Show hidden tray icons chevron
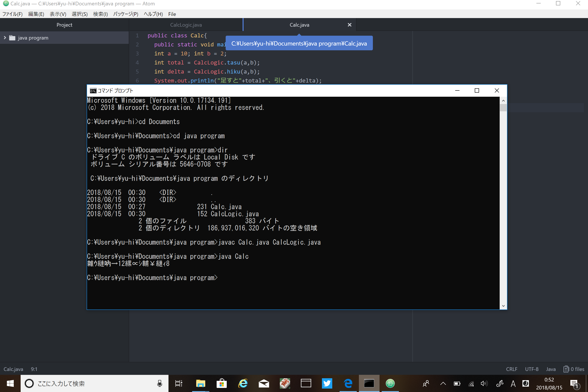588x392 pixels. pyautogui.click(x=443, y=383)
